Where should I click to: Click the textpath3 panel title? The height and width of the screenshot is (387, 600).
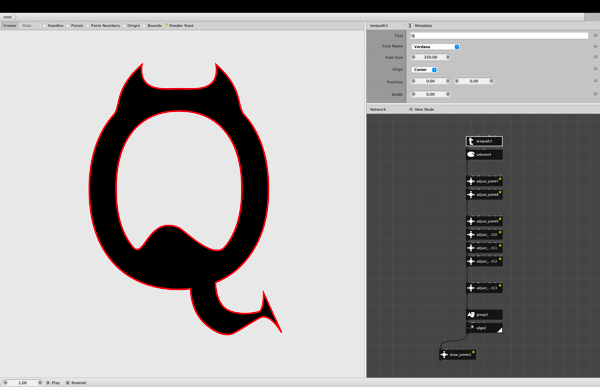[379, 26]
